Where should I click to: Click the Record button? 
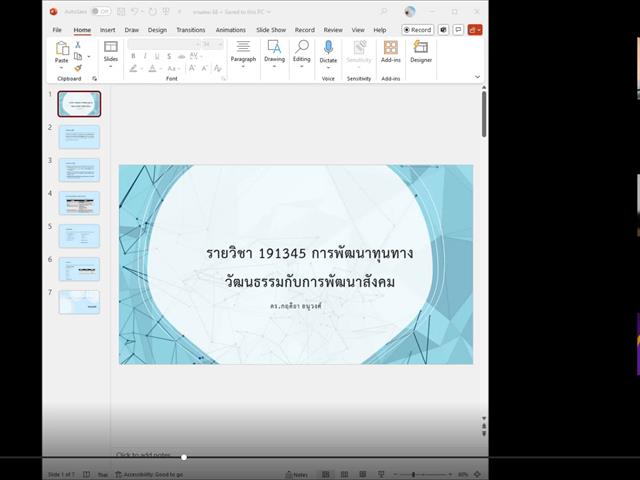418,30
